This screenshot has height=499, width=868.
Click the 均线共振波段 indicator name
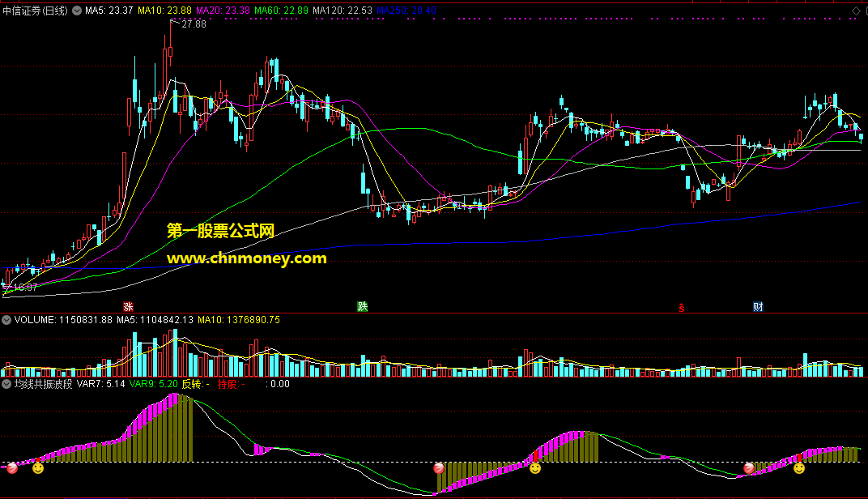[x=43, y=384]
